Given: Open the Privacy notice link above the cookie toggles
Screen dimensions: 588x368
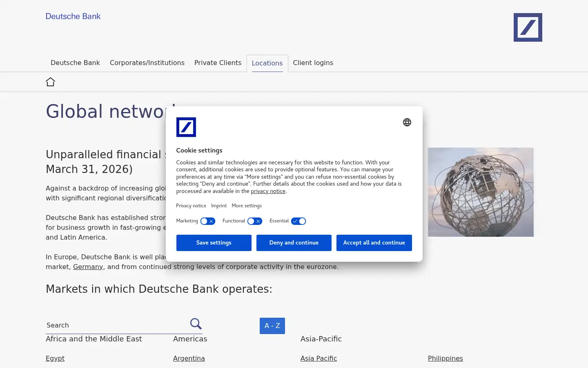Looking at the screenshot, I should point(191,206).
